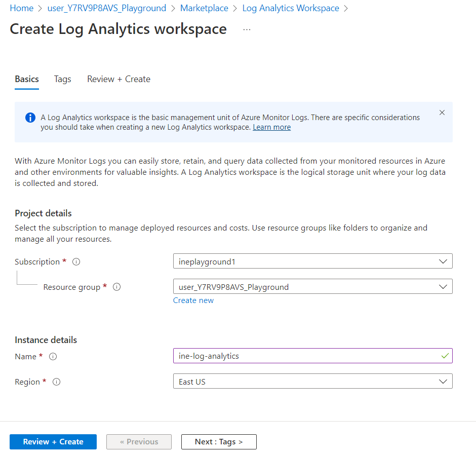This screenshot has width=476, height=454.
Task: Click the Subscription info icon
Action: pos(76,262)
